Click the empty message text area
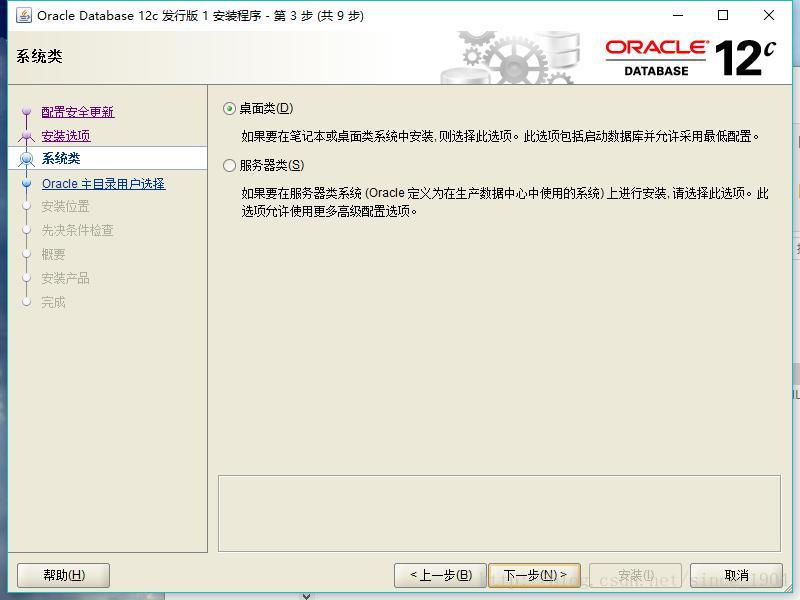Image resolution: width=800 pixels, height=600 pixels. coord(499,513)
